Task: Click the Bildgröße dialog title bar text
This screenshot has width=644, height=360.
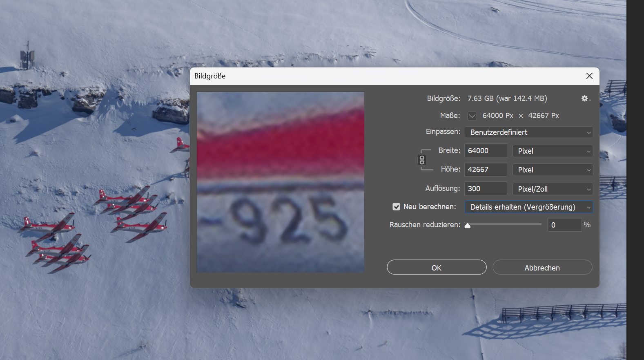Action: click(x=210, y=76)
